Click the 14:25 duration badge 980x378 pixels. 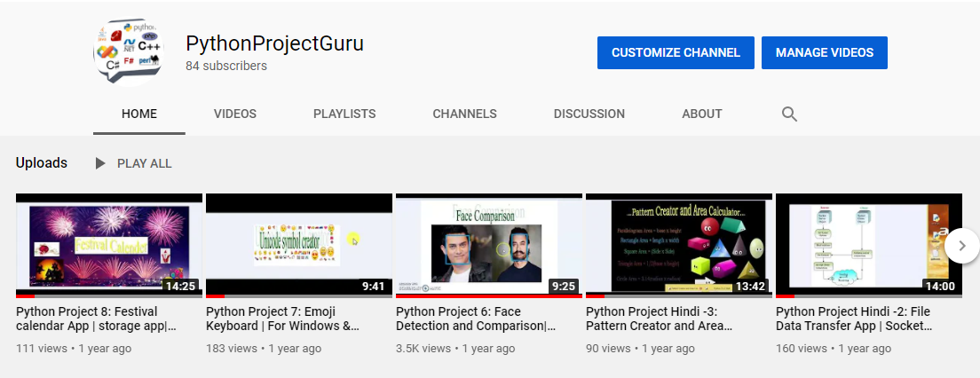180,287
